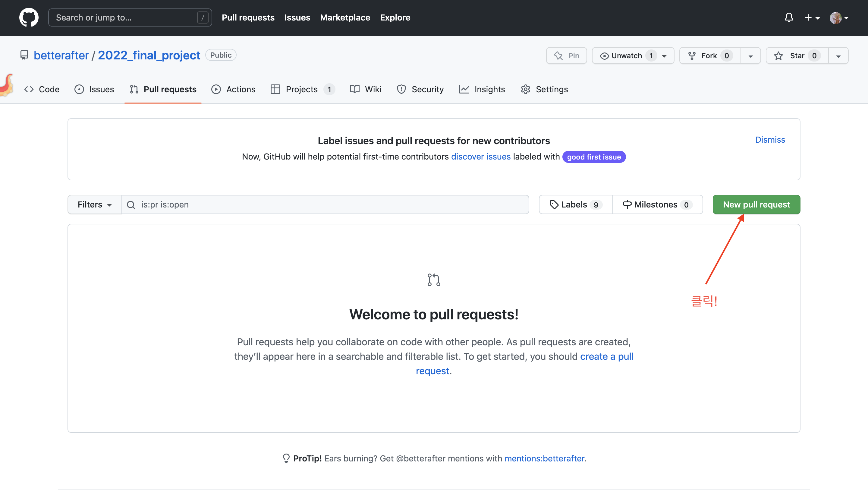Open the Marketplace menu item
Image resolution: width=868 pixels, height=494 pixels.
point(345,17)
